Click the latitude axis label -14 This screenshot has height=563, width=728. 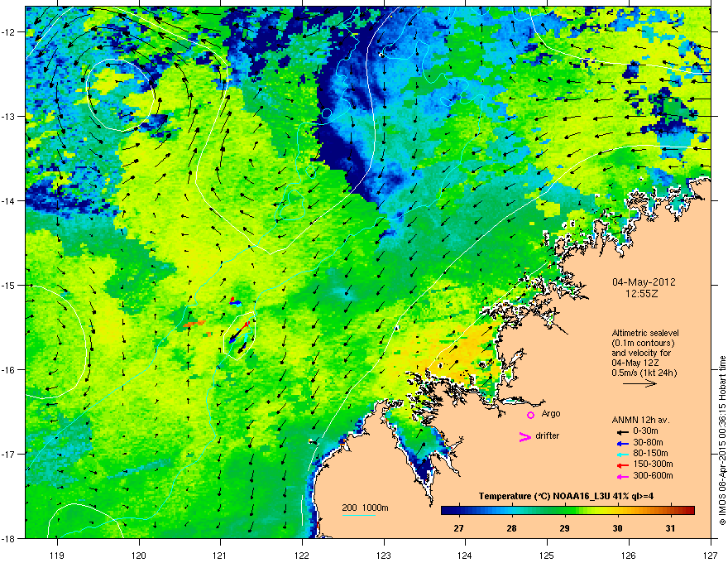click(x=9, y=200)
